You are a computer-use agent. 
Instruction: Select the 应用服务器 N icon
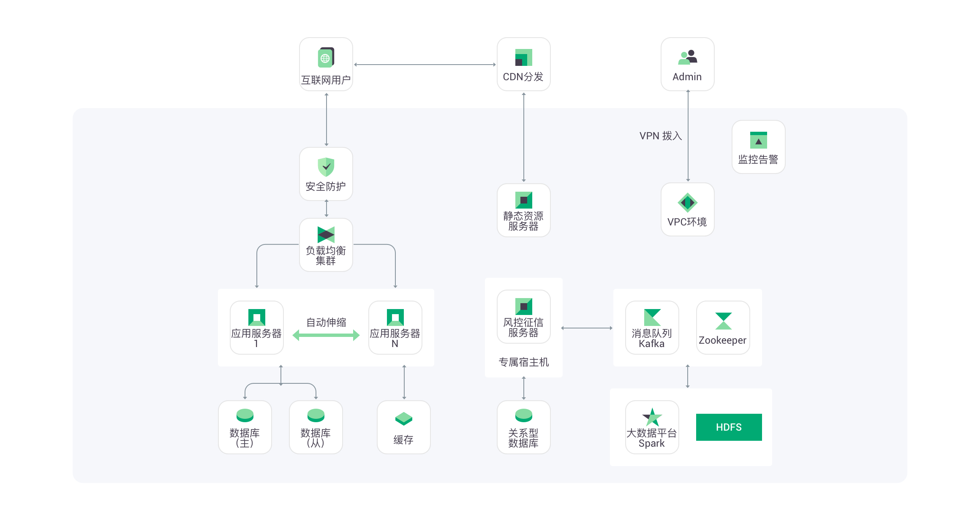(395, 317)
